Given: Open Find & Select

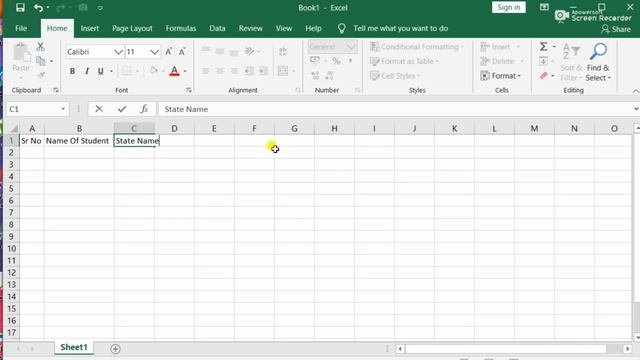Looking at the screenshot, I should point(598,62).
